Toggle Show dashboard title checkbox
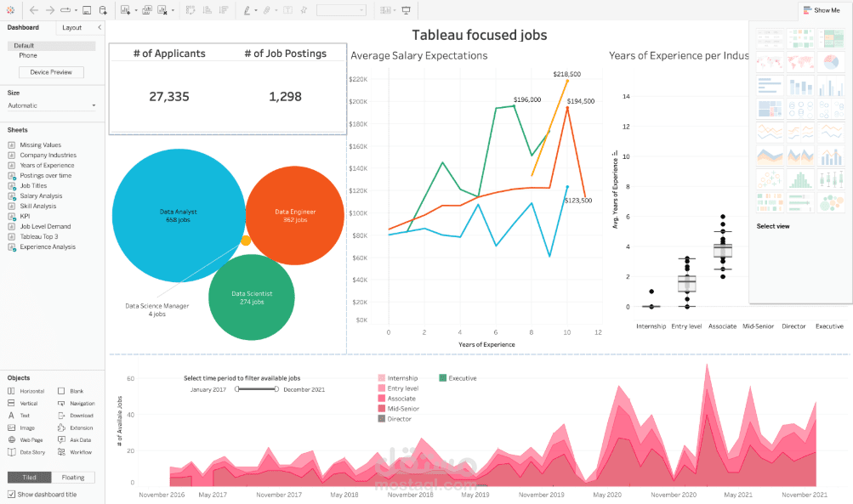Viewport: 853px width, 504px height. coord(11,494)
